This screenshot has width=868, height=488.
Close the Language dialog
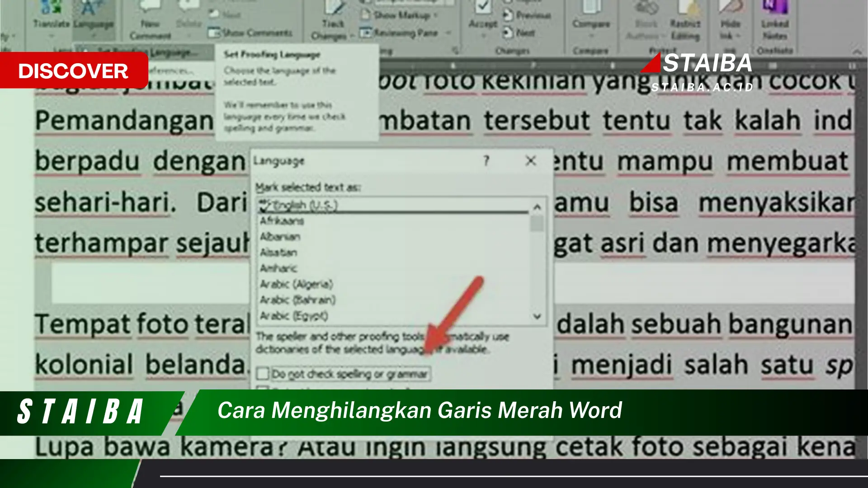531,161
